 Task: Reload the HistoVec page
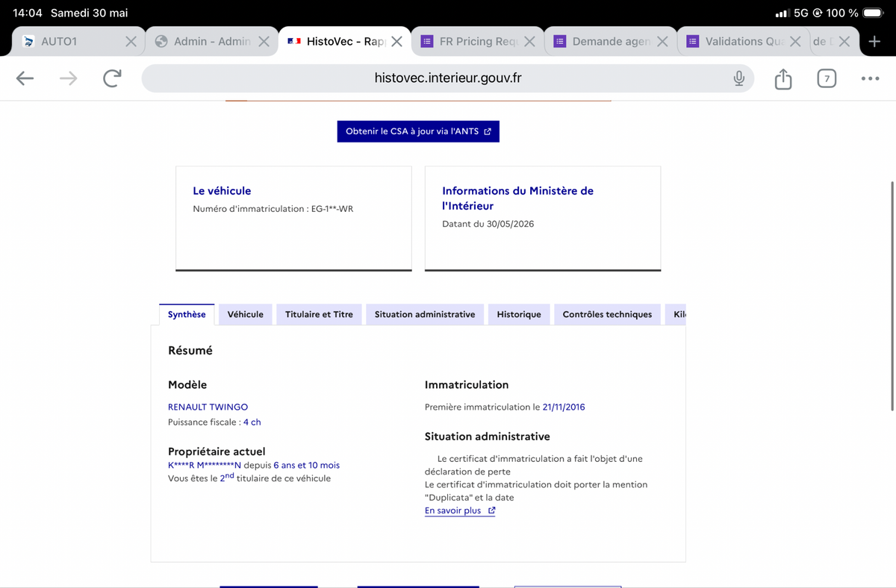point(112,78)
